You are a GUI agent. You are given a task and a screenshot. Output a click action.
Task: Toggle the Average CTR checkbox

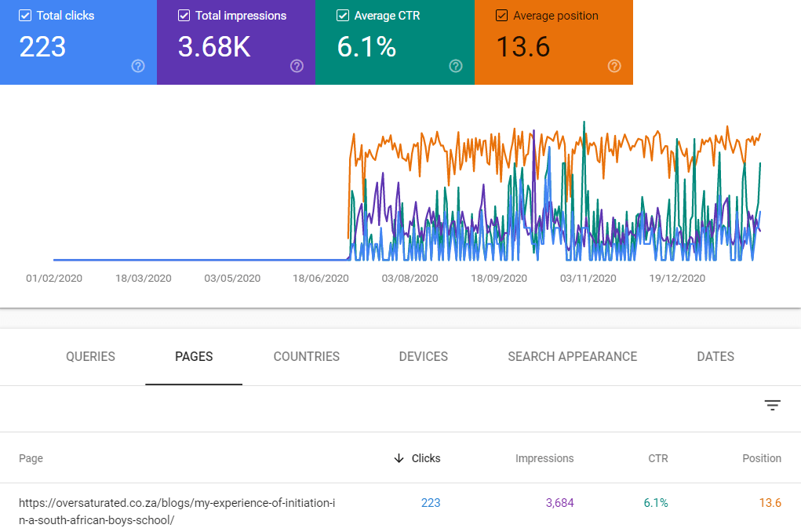click(343, 16)
